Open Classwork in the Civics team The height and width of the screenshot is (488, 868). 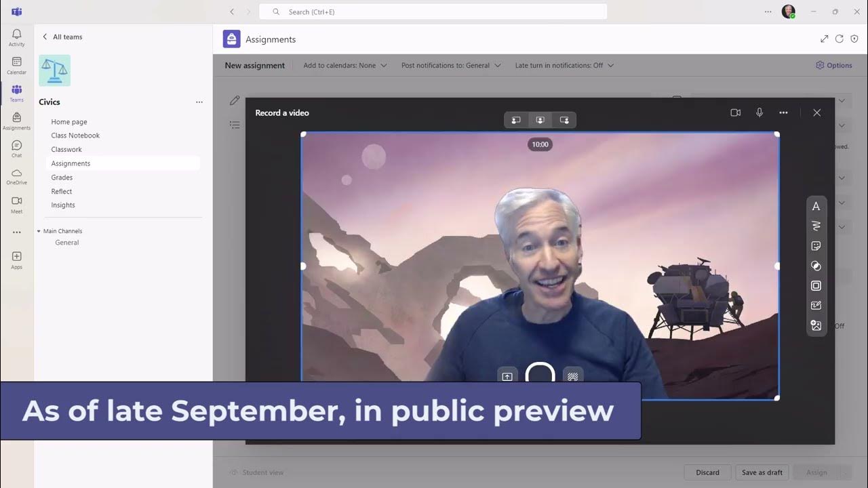click(66, 150)
